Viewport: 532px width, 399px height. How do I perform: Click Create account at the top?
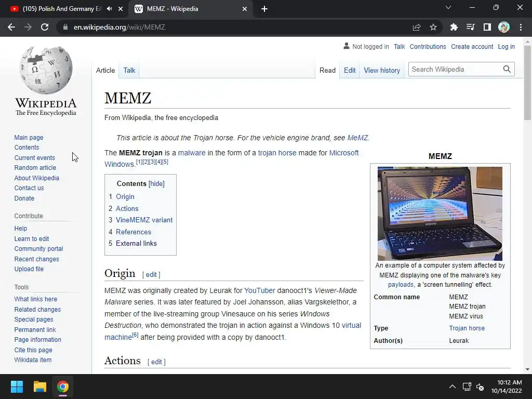point(472,46)
